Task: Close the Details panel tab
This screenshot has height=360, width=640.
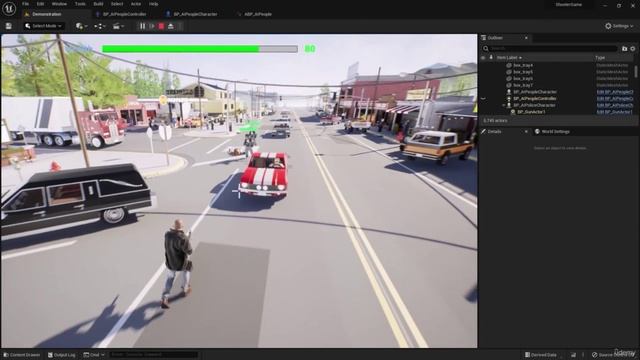Action: (x=526, y=132)
